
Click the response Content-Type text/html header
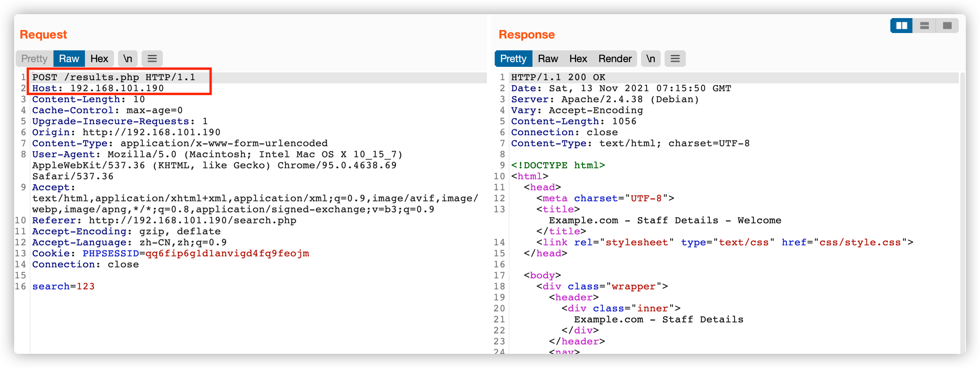pyautogui.click(x=630, y=144)
